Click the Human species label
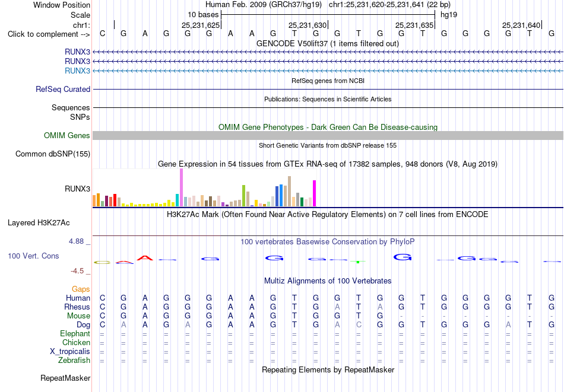Viewport: 564px width, 392px height. [78, 298]
